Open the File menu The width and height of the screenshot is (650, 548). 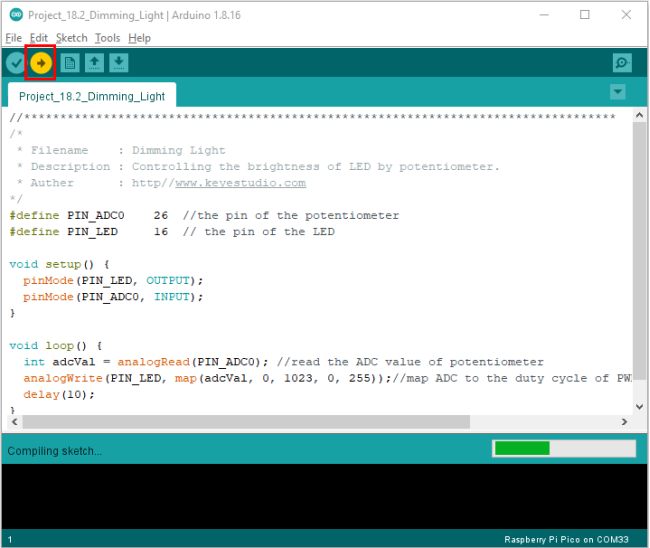(13, 38)
